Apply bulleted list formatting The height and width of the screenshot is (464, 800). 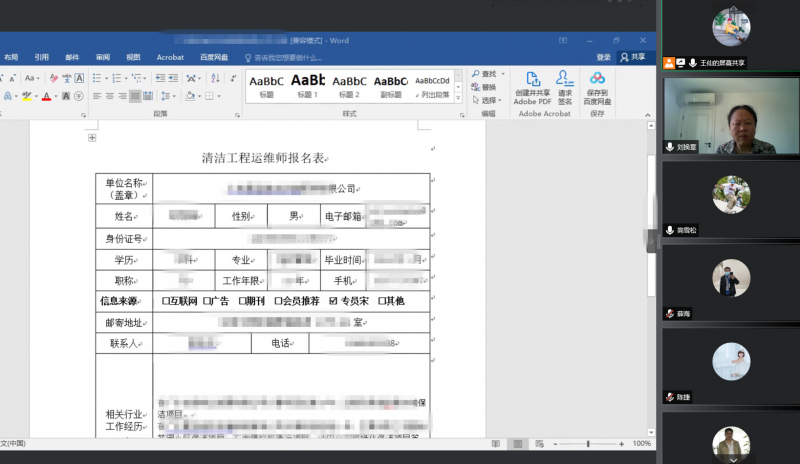coord(97,78)
